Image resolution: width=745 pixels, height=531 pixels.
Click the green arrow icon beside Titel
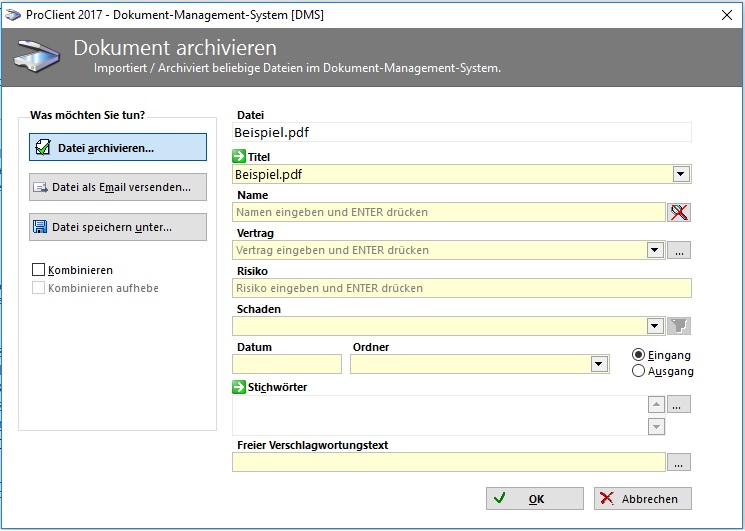(x=239, y=156)
